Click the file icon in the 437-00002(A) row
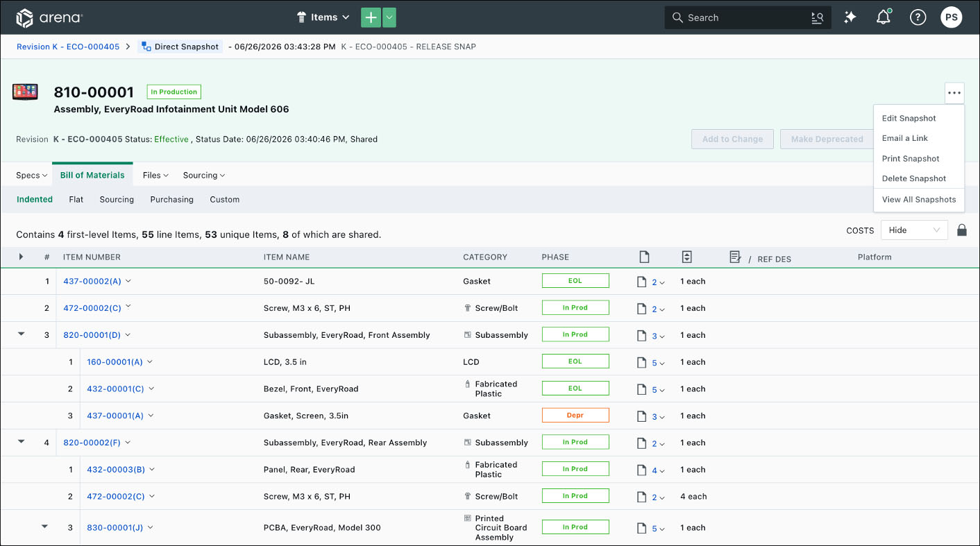This screenshot has height=546, width=980. [643, 282]
